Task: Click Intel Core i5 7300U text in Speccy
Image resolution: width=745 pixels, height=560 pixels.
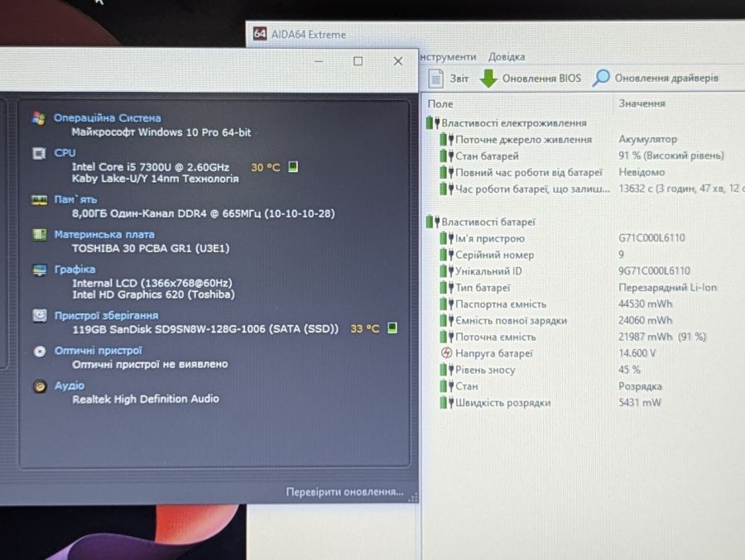Action: (x=150, y=167)
